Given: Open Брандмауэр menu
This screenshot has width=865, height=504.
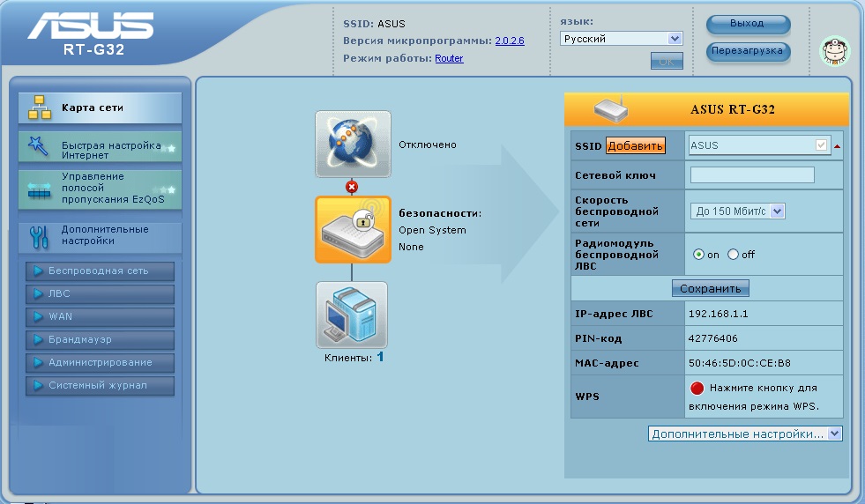Looking at the screenshot, I should (x=100, y=340).
